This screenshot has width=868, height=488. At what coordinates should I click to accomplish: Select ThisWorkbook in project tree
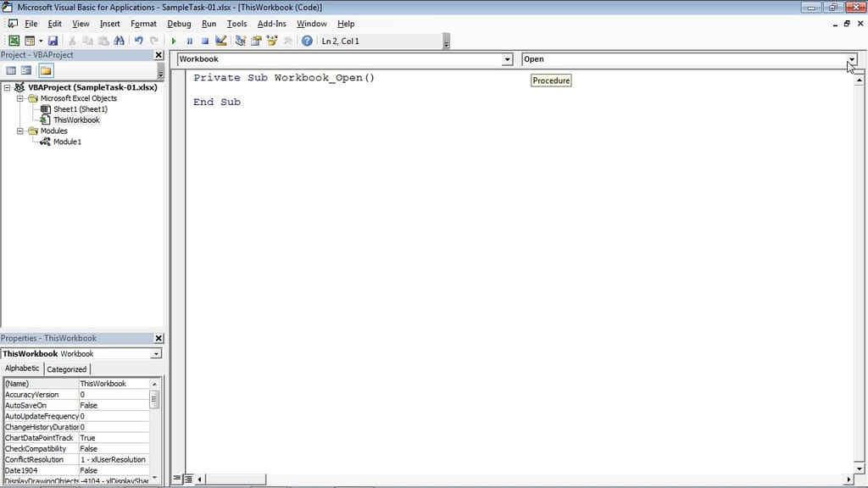tap(76, 120)
